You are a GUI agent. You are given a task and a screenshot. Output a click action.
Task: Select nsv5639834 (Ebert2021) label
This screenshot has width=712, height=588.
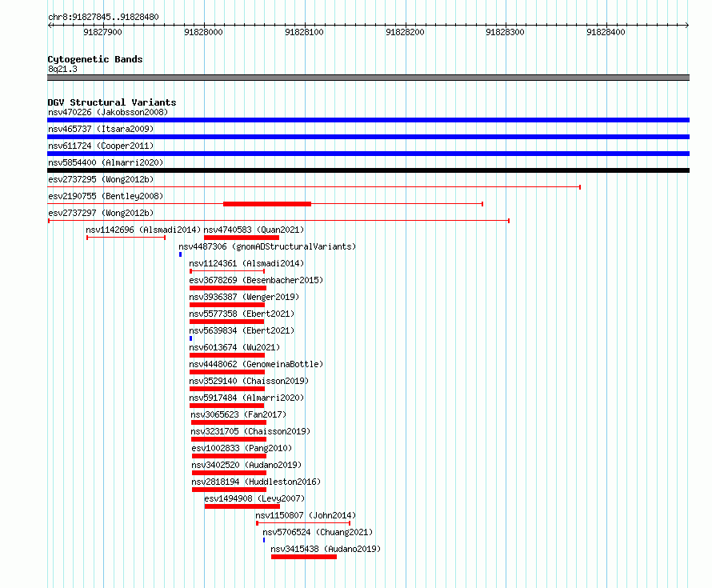[x=242, y=330]
